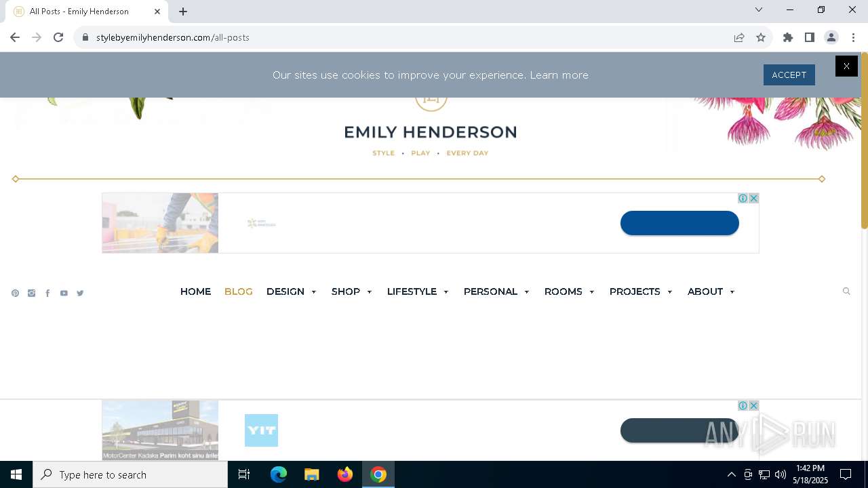The width and height of the screenshot is (868, 488).
Task: Open the tab search chevron
Action: coord(759,9)
